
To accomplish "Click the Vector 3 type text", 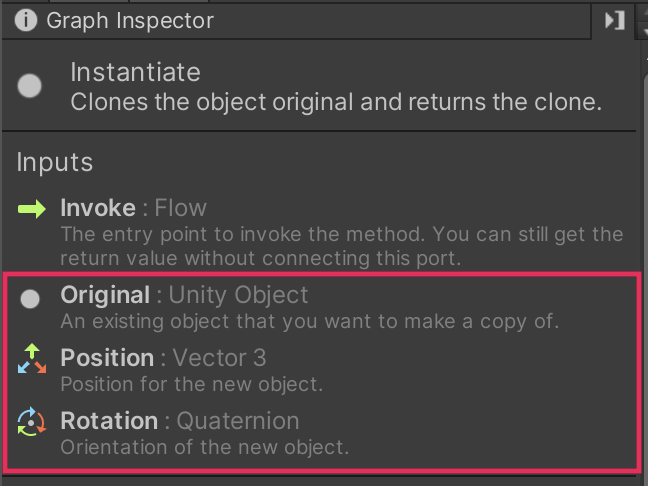I will point(220,357).
